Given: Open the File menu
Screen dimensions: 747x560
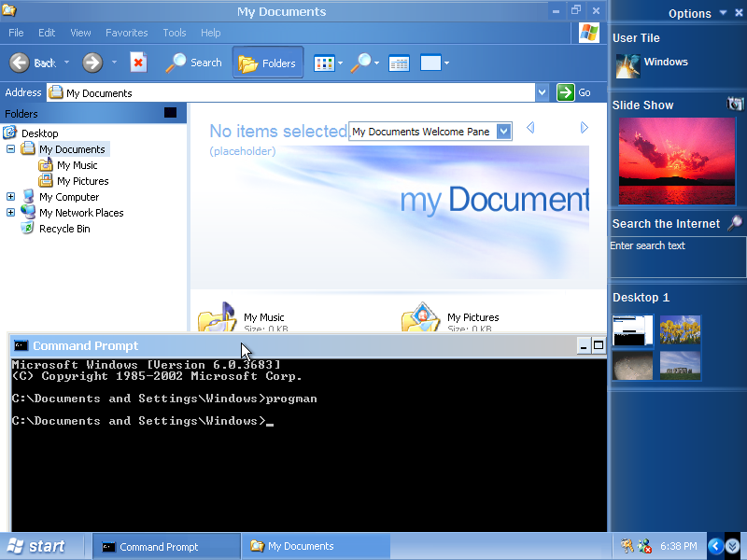Looking at the screenshot, I should tap(16, 33).
